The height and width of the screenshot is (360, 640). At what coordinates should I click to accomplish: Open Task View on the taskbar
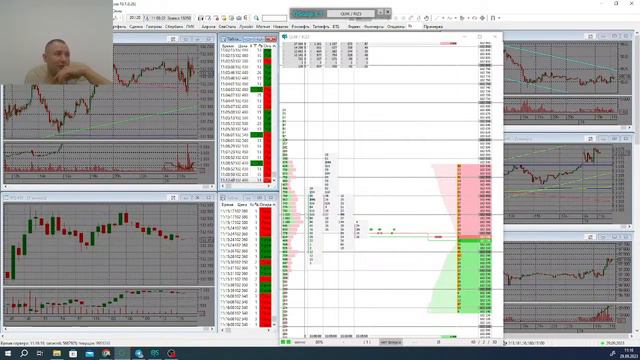pos(40,353)
